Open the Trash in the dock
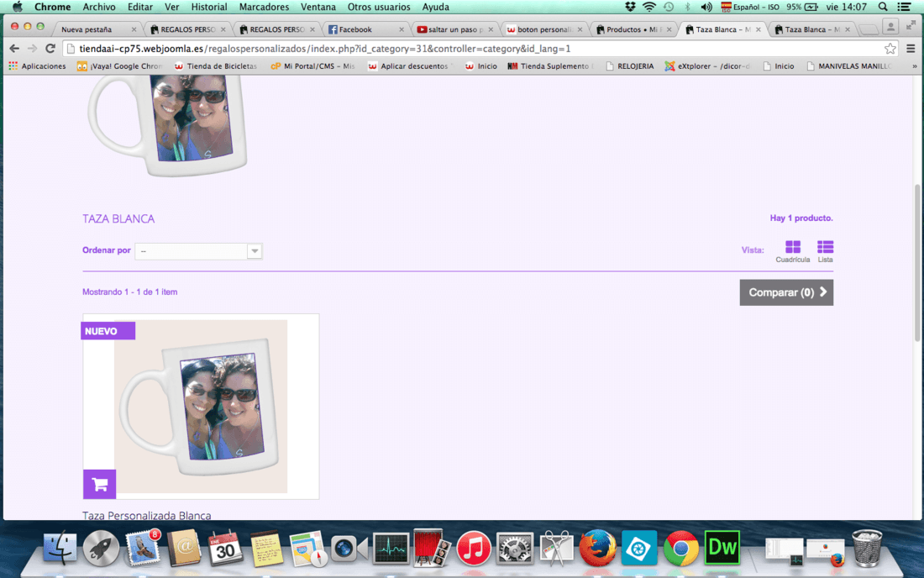This screenshot has width=924, height=578. 868,548
